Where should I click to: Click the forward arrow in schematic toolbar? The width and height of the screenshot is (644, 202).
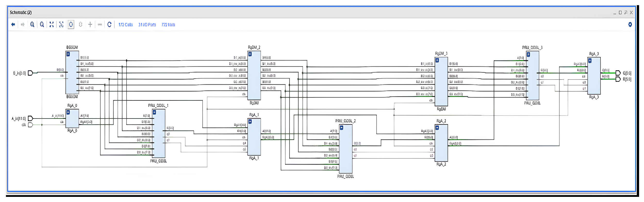tap(23, 24)
